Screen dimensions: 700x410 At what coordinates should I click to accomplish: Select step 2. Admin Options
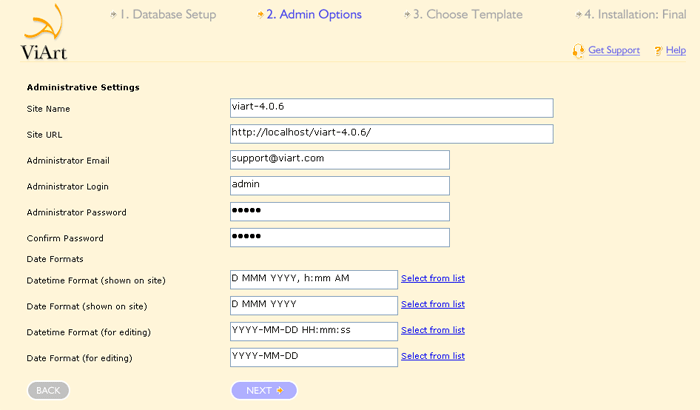(x=314, y=14)
